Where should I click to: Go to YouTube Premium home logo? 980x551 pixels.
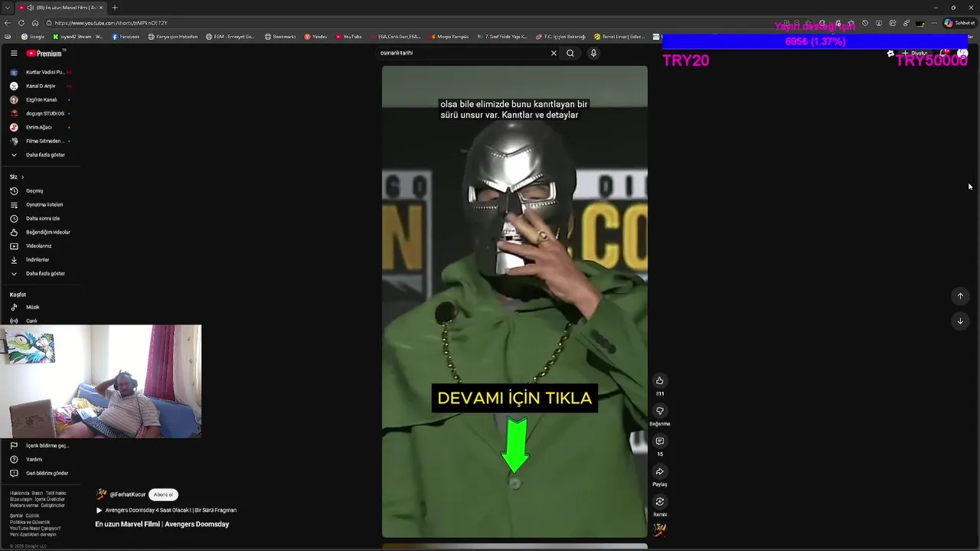pos(44,53)
